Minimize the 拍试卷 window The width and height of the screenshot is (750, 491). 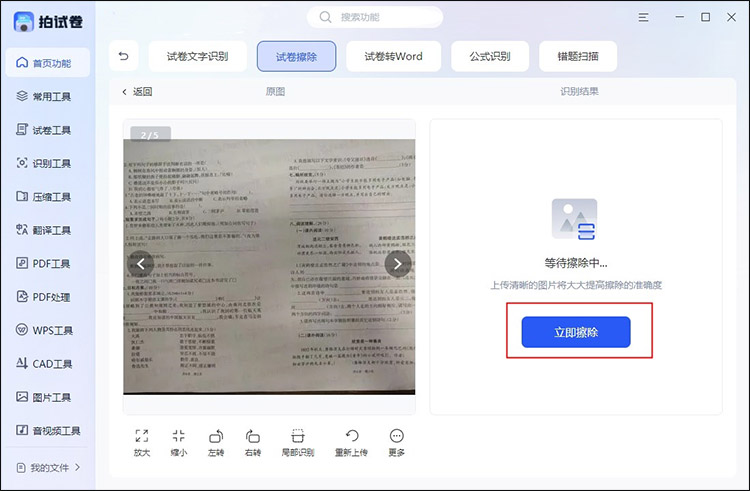tap(680, 17)
